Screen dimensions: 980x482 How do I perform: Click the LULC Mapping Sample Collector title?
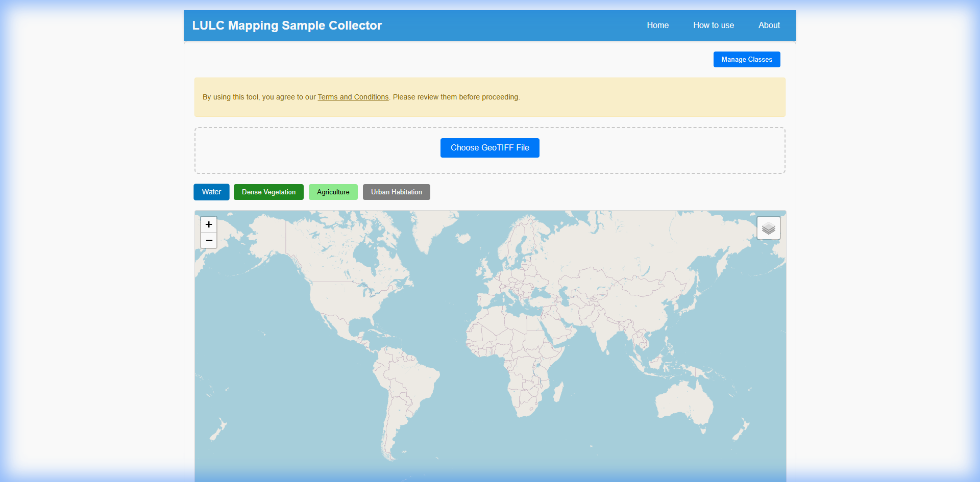[287, 26]
